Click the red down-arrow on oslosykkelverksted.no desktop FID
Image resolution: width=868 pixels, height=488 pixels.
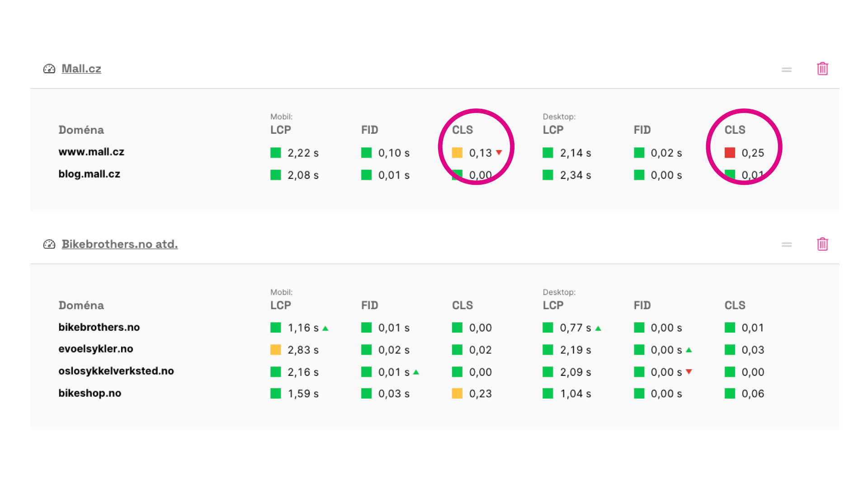[x=689, y=372]
